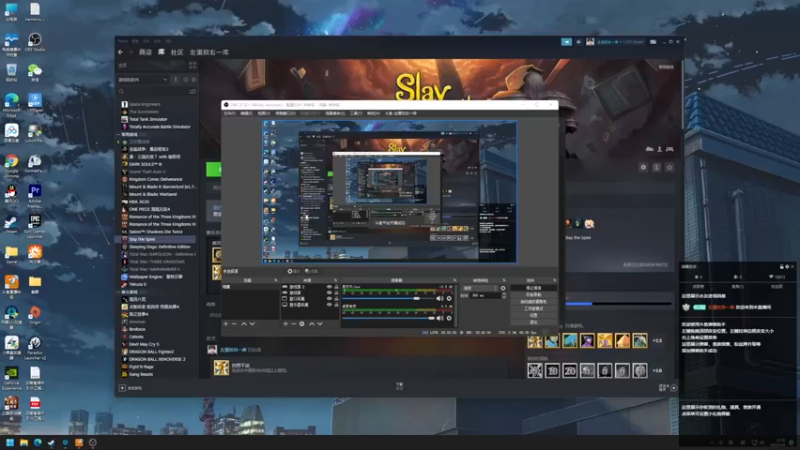Open the Steam user avatar in title bar
The width and height of the screenshot is (800, 450).
pyautogui.click(x=590, y=42)
